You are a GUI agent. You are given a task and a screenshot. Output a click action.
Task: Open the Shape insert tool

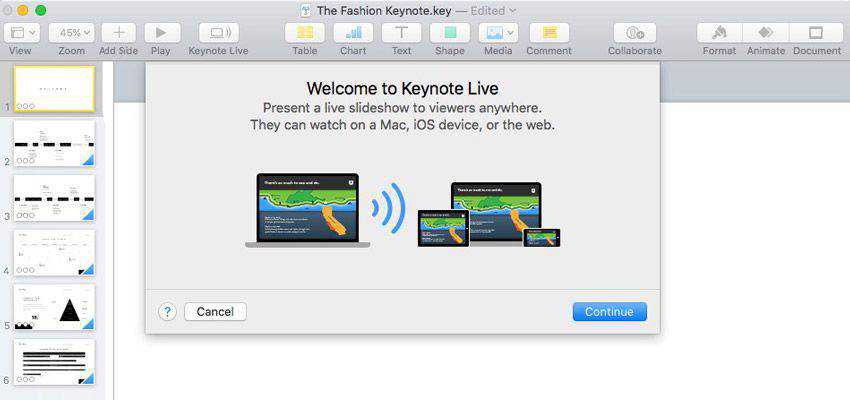[449, 33]
